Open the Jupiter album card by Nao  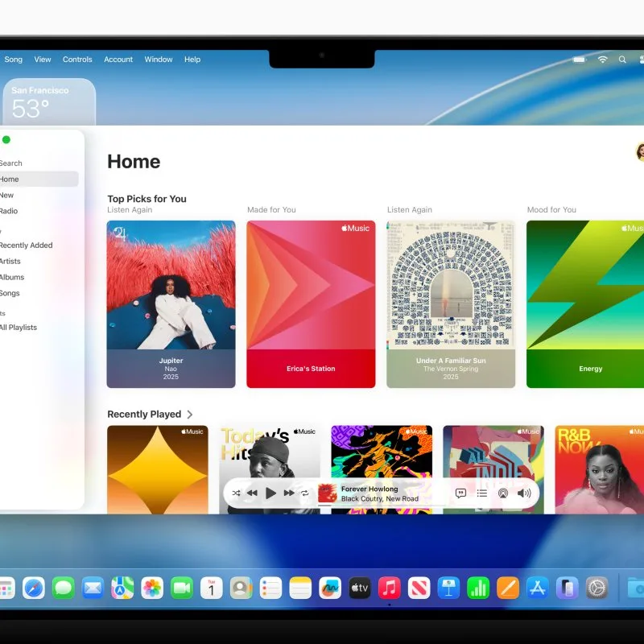pyautogui.click(x=171, y=304)
